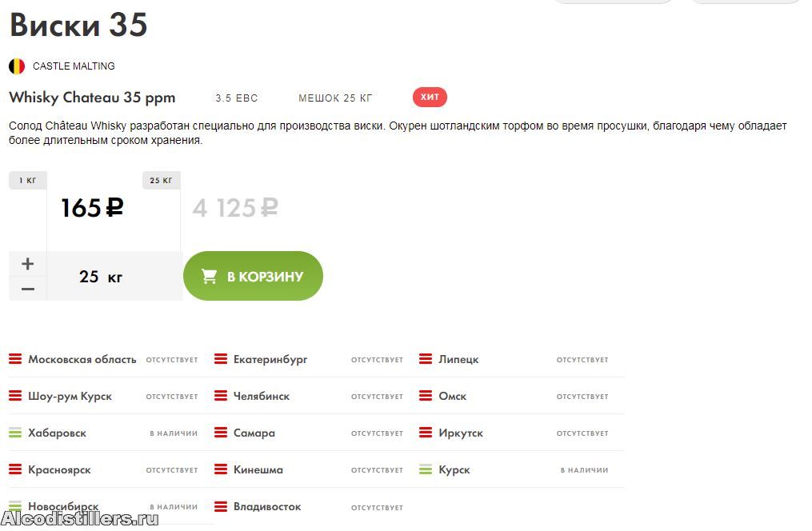Viewport: 812px width, 531px height.
Task: Click the МЕШОК 25 КГ label
Action: (x=335, y=98)
